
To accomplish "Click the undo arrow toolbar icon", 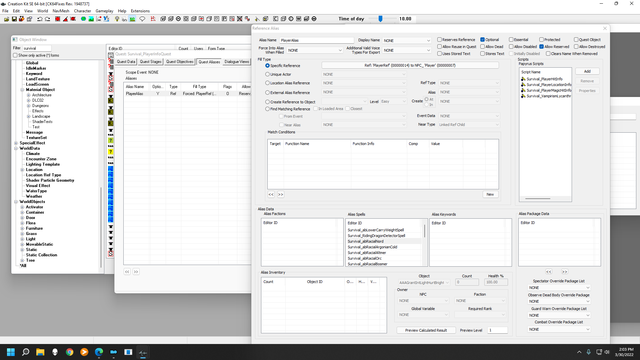I will coord(40,19).
